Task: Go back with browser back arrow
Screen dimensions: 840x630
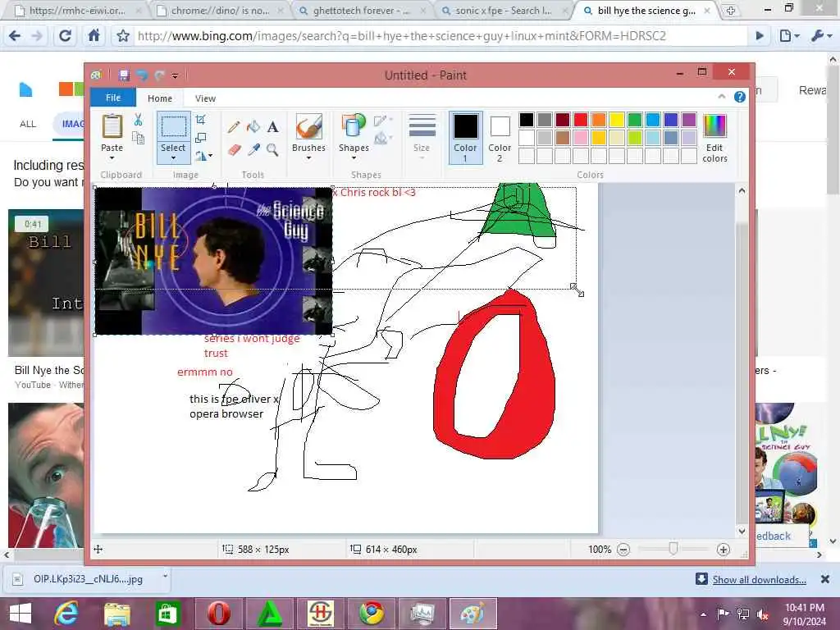Action: 15,36
